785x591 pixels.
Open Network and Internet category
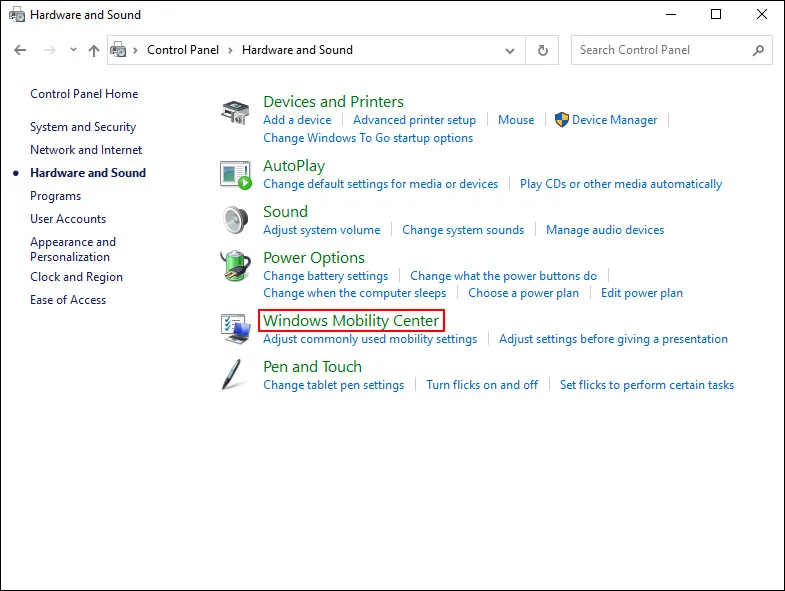[86, 150]
